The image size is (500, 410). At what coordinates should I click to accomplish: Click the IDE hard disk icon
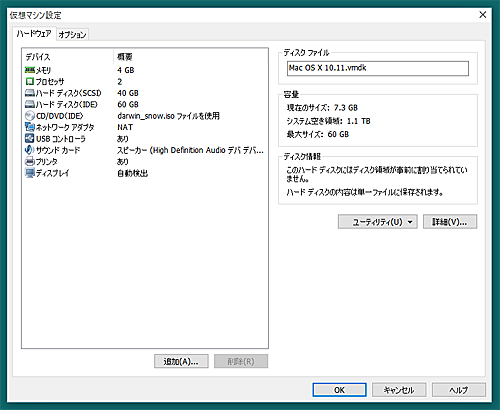coord(30,104)
